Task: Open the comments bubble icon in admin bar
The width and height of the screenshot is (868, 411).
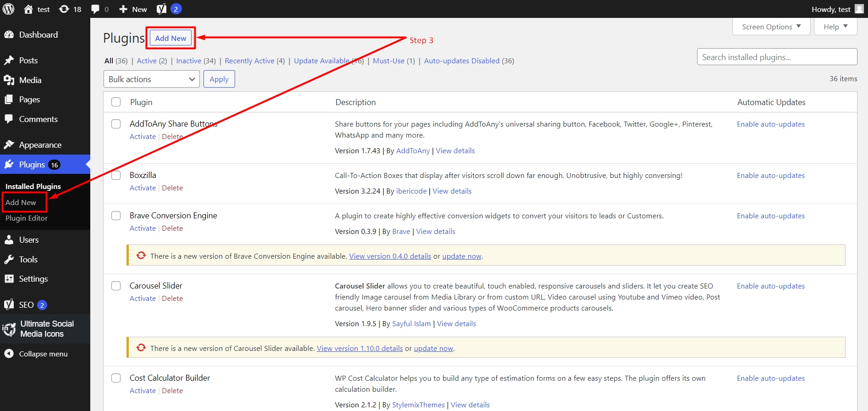Action: pos(95,9)
